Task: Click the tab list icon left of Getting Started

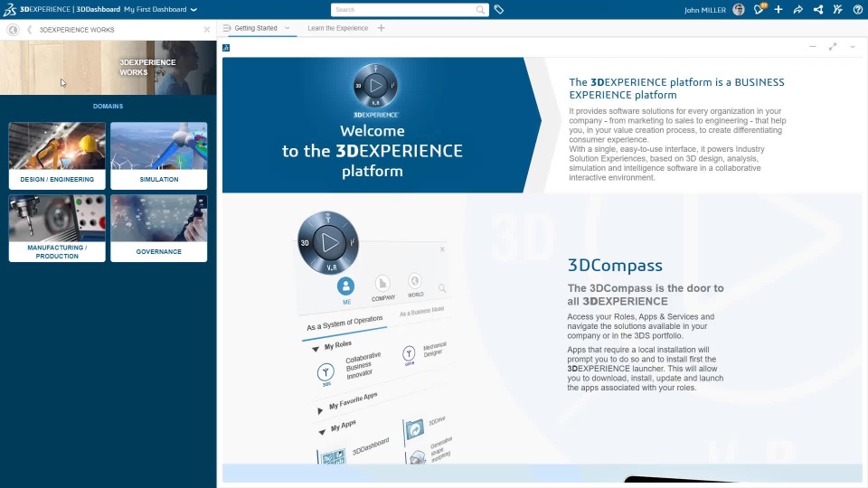Action: (227, 28)
